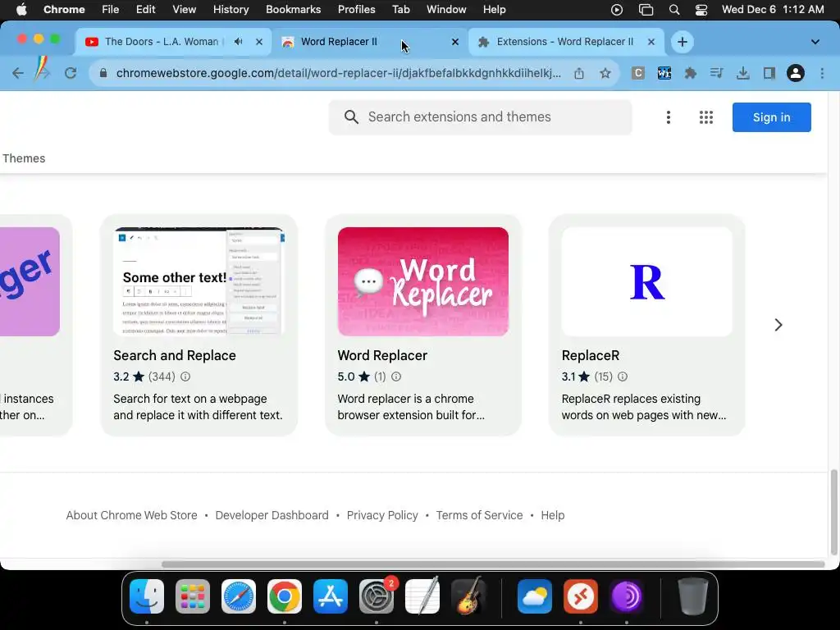Image resolution: width=840 pixels, height=630 pixels.
Task: Click the menu bar clock Wed Dec 6
Action: [x=773, y=10]
